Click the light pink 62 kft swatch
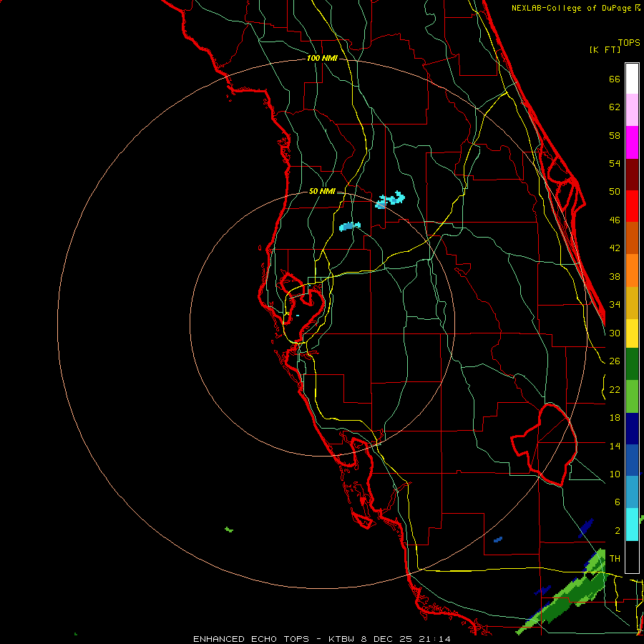 632,109
